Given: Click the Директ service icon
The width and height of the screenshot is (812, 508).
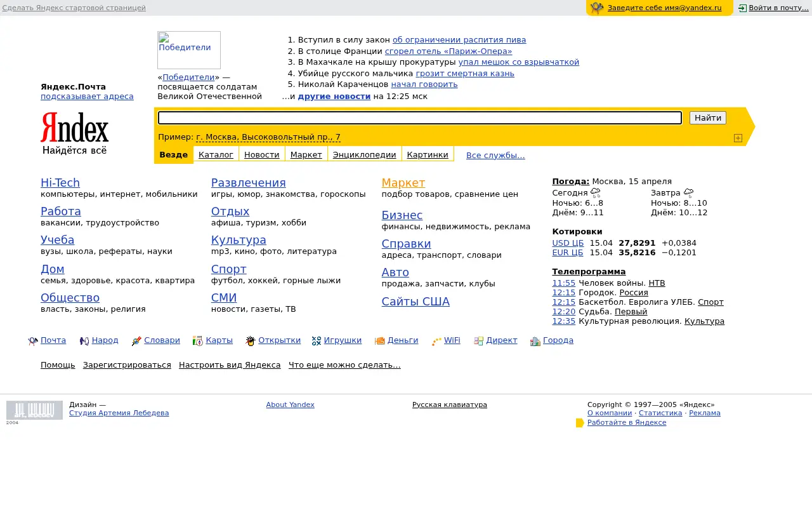Looking at the screenshot, I should 479,341.
